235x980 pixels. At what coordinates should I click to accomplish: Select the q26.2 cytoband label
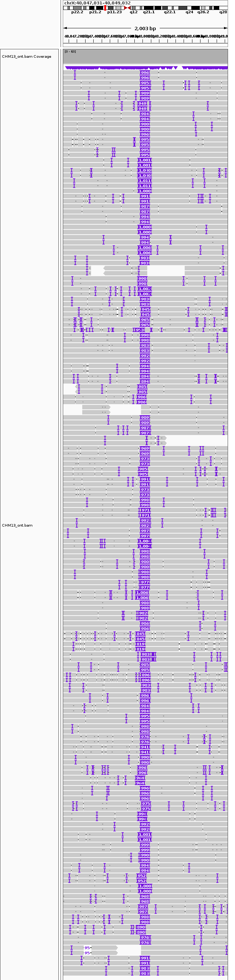(x=203, y=12)
